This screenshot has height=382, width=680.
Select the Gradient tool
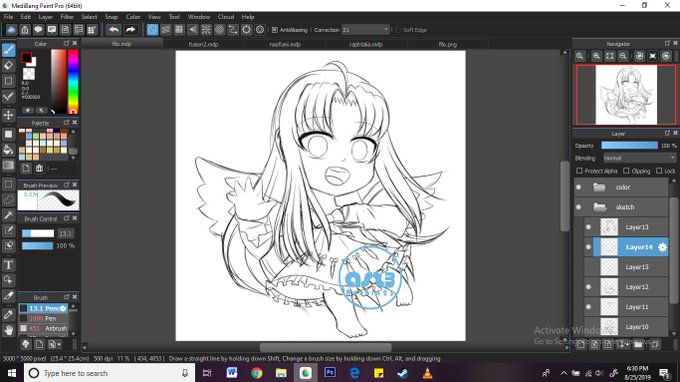click(8, 166)
